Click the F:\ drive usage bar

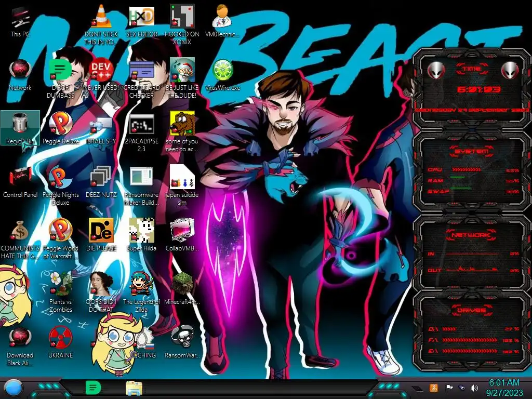(470, 340)
